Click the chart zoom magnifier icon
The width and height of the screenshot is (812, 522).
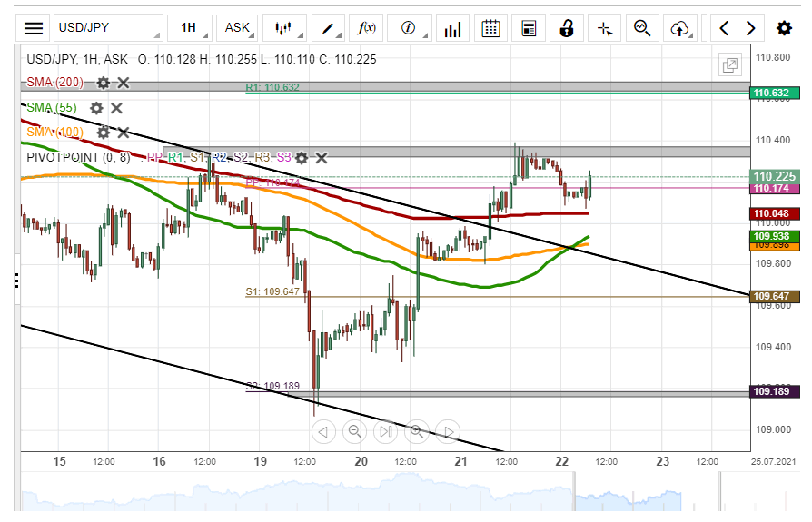tap(642, 28)
